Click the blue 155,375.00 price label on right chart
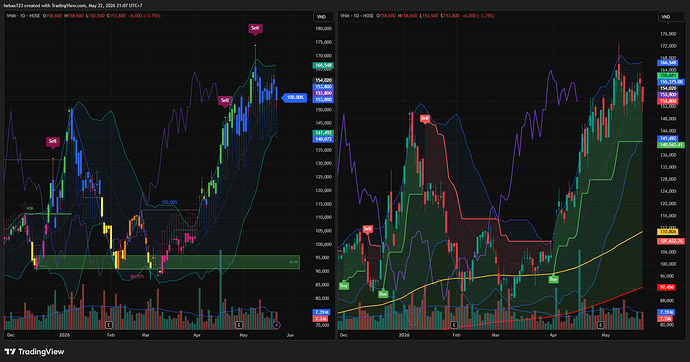The width and height of the screenshot is (690, 362). point(671,82)
